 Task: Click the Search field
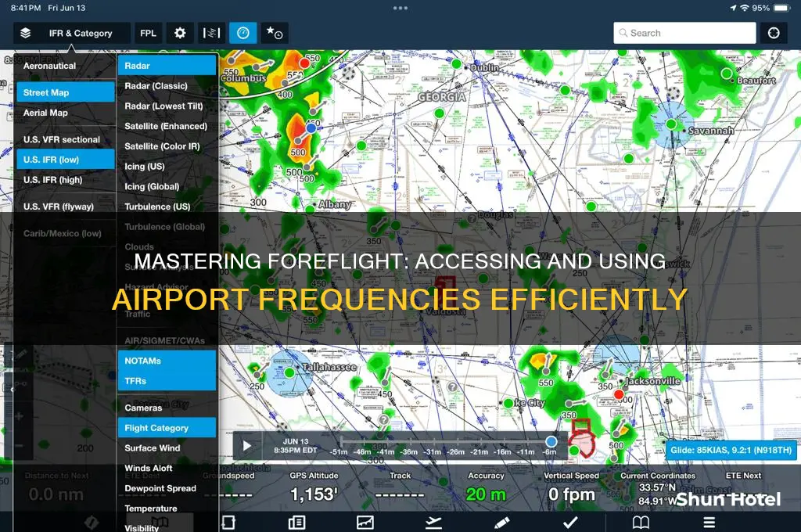684,33
